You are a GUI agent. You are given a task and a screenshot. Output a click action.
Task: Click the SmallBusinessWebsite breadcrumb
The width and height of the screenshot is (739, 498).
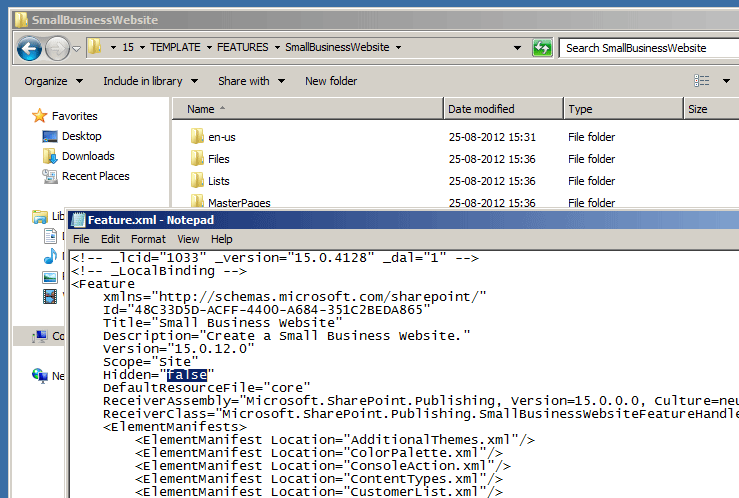coord(337,47)
